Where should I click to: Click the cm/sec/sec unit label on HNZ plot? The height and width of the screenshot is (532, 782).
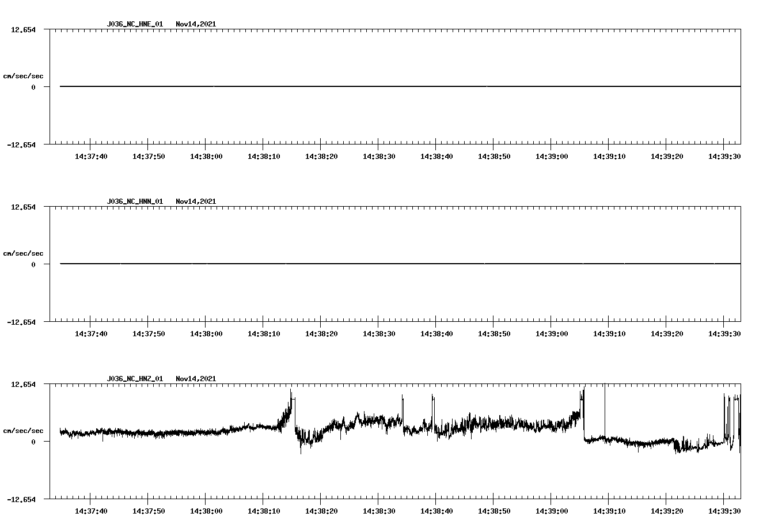[x=23, y=431]
